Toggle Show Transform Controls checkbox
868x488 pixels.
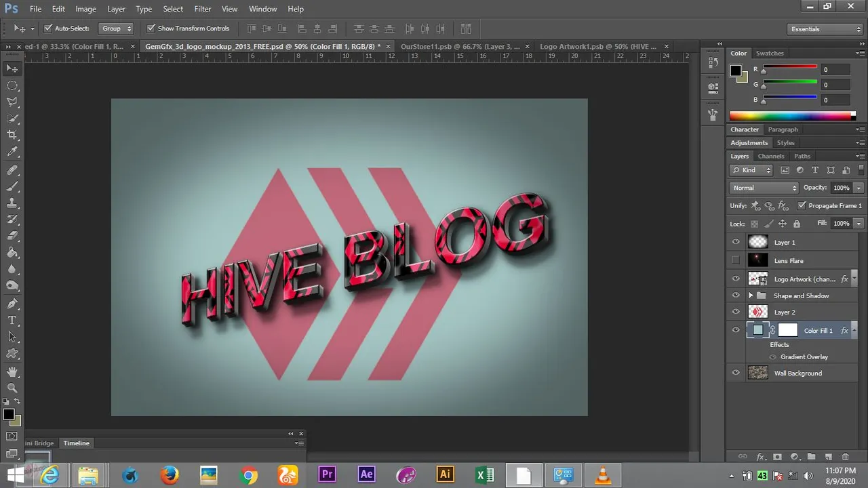[151, 28]
